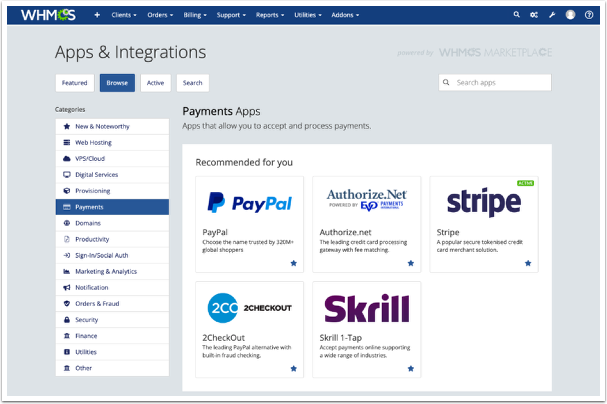Screen dimensions: 607x404
Task: Open the header search magnifier icon
Action: (x=516, y=15)
